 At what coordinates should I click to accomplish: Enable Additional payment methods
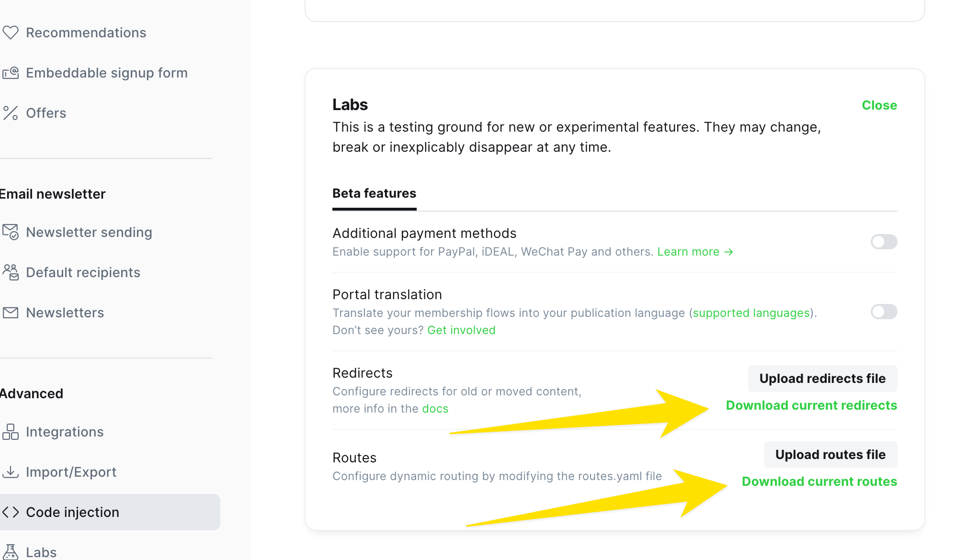pyautogui.click(x=884, y=242)
